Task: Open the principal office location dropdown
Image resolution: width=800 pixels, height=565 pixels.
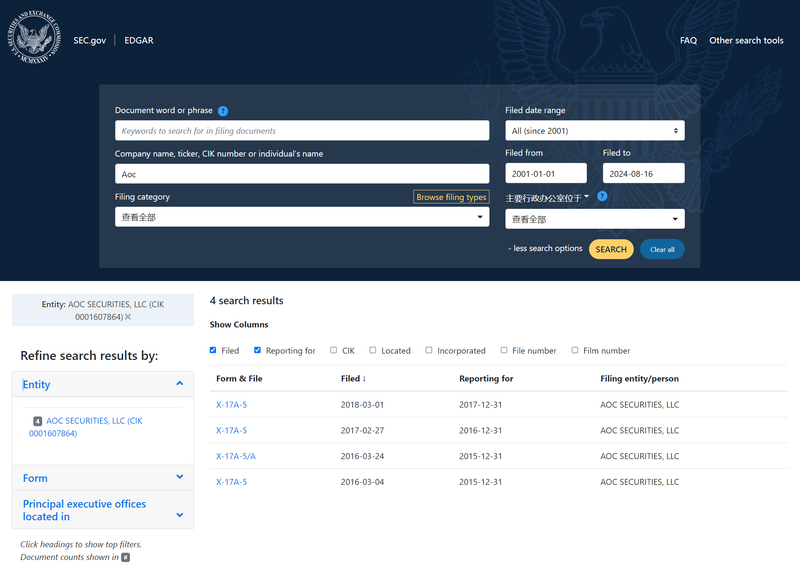Action: coord(595,219)
